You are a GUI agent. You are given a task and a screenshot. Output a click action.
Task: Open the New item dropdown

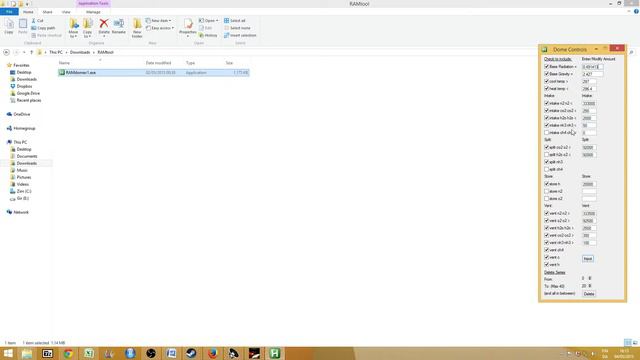point(158,20)
